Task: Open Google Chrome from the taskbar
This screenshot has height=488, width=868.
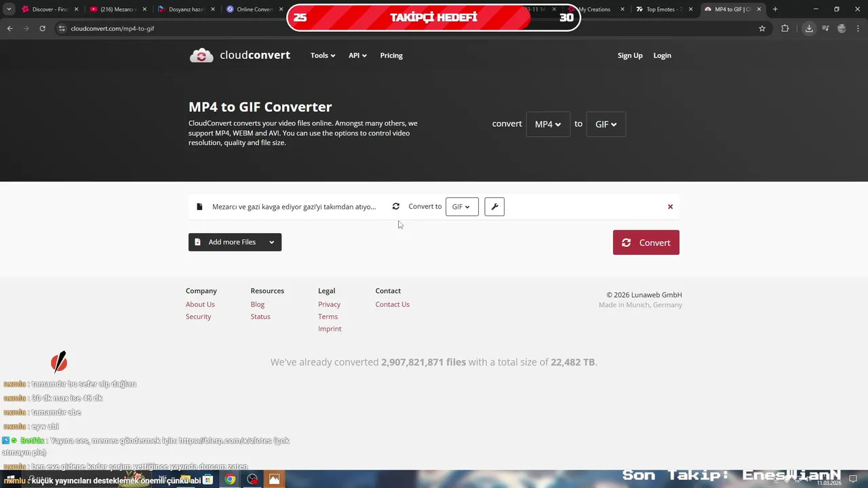Action: coord(231,479)
